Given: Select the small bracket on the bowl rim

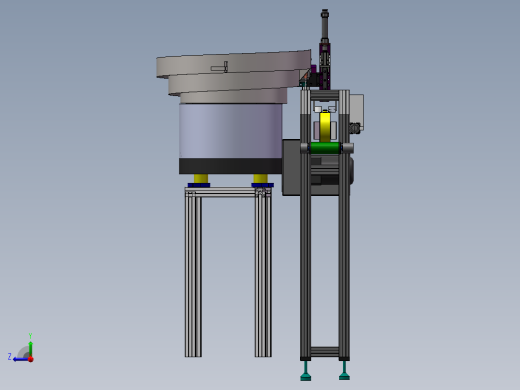Looking at the screenshot, I should pyautogui.click(x=220, y=67).
